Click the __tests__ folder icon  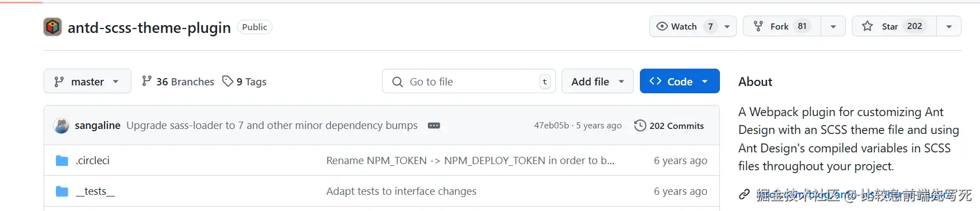coord(62,191)
